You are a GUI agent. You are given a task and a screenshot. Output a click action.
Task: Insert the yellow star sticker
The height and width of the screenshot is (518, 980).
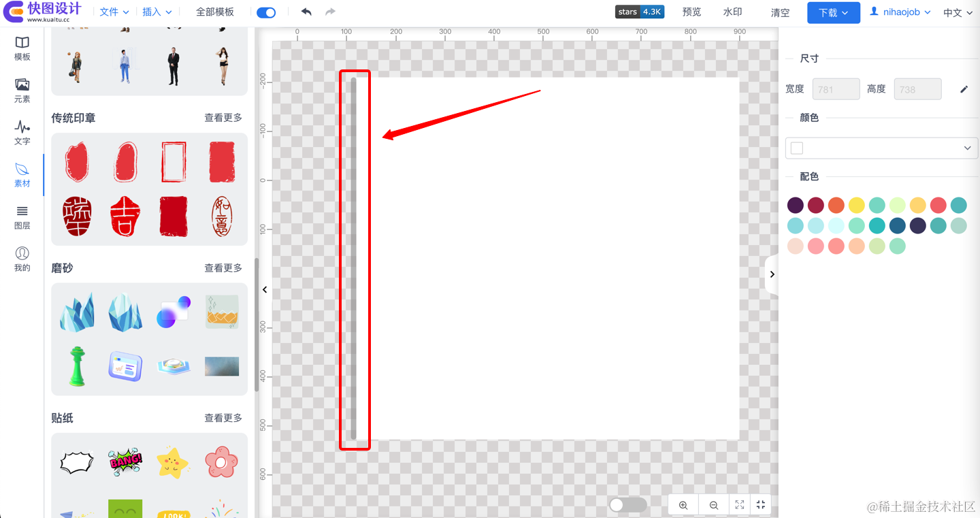[x=173, y=462]
